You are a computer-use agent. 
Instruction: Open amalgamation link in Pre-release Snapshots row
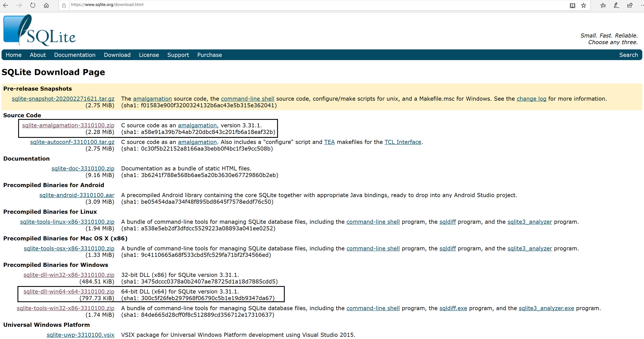pyautogui.click(x=152, y=99)
